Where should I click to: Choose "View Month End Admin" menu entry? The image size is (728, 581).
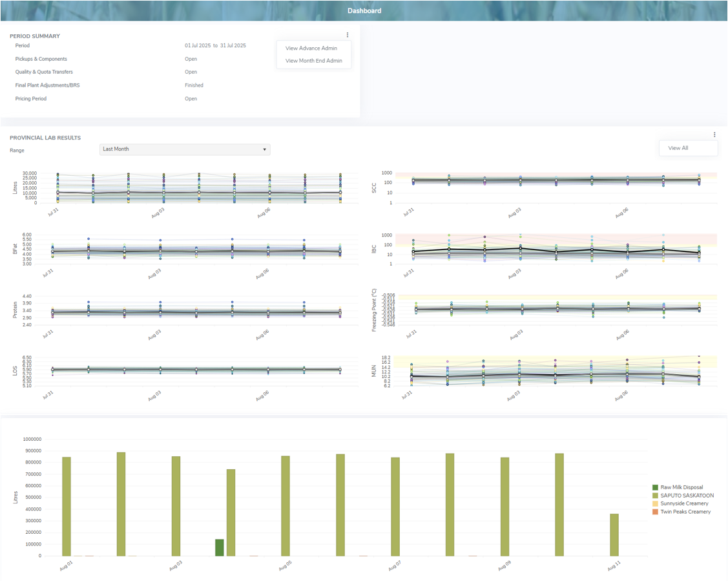(315, 59)
